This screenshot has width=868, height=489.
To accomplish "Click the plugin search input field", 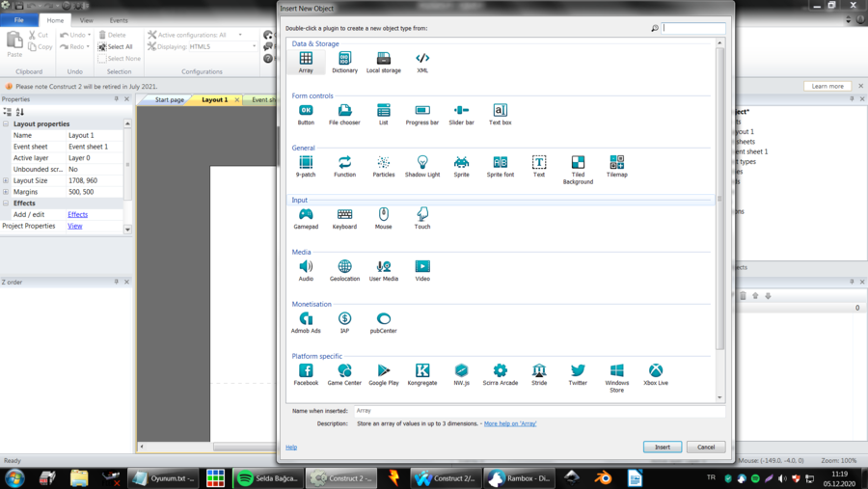I will [693, 28].
